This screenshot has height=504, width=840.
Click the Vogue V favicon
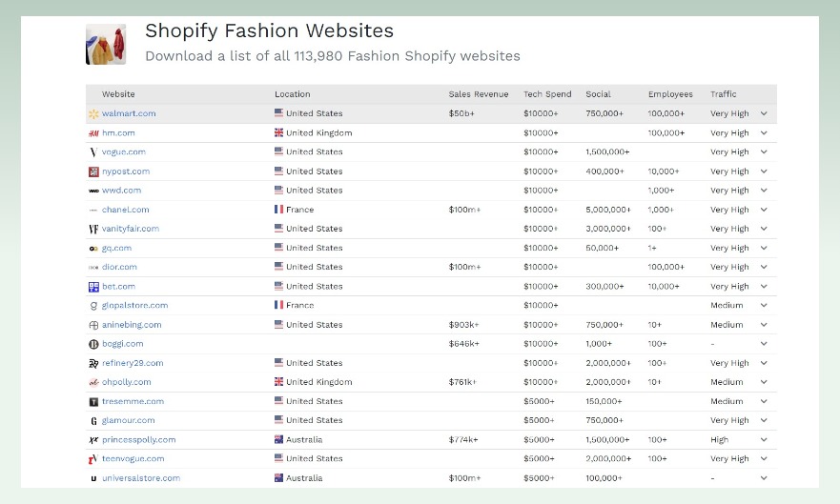93,152
